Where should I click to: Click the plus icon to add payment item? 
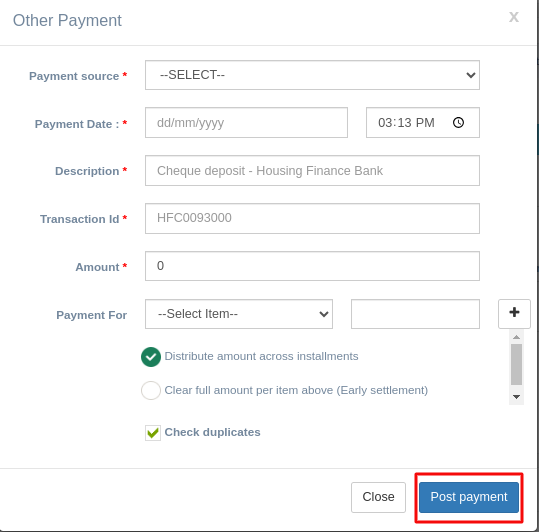514,313
